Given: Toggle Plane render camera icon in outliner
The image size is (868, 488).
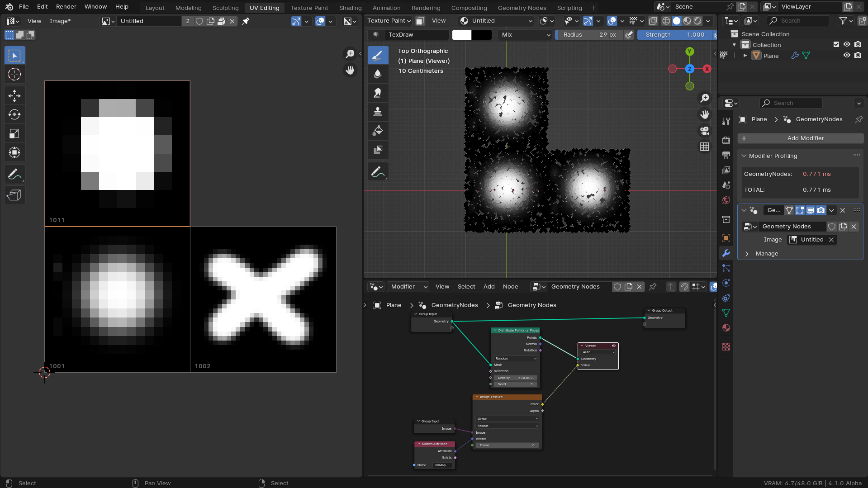Looking at the screenshot, I should [858, 56].
